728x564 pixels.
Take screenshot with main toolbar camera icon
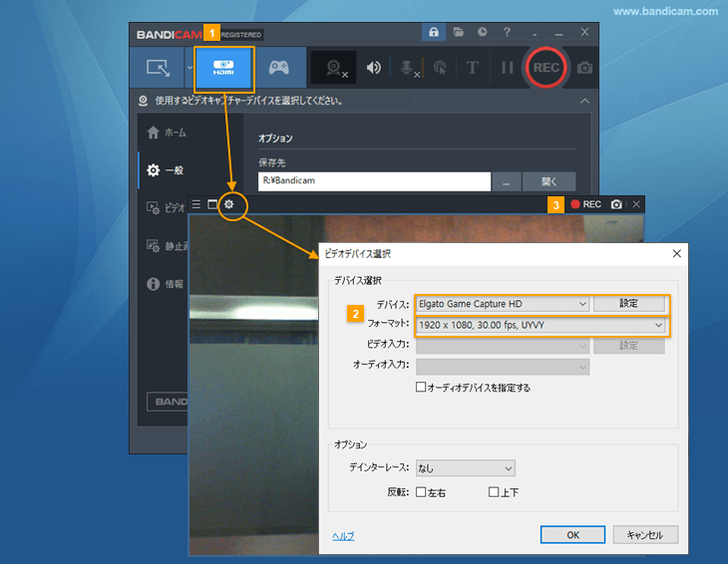[x=584, y=68]
